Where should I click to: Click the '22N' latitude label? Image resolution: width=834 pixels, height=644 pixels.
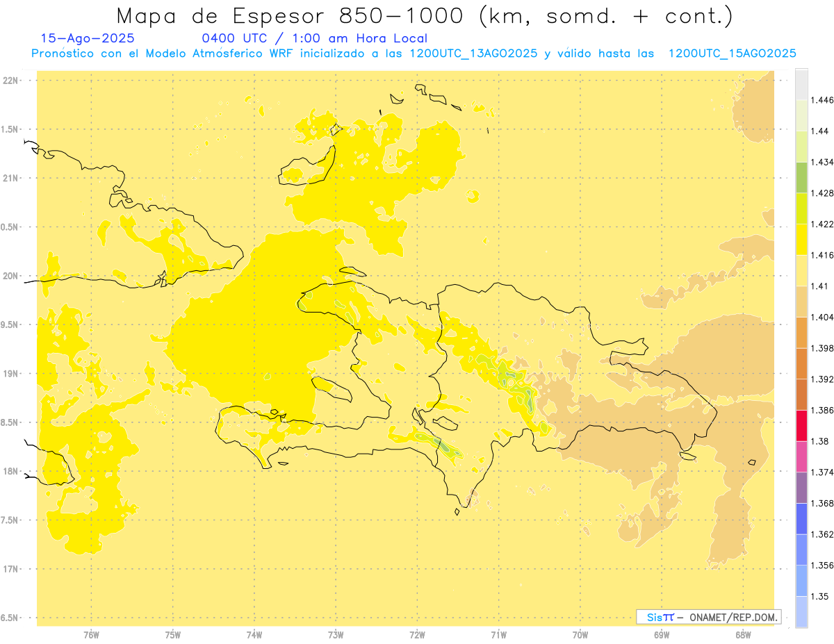point(12,81)
